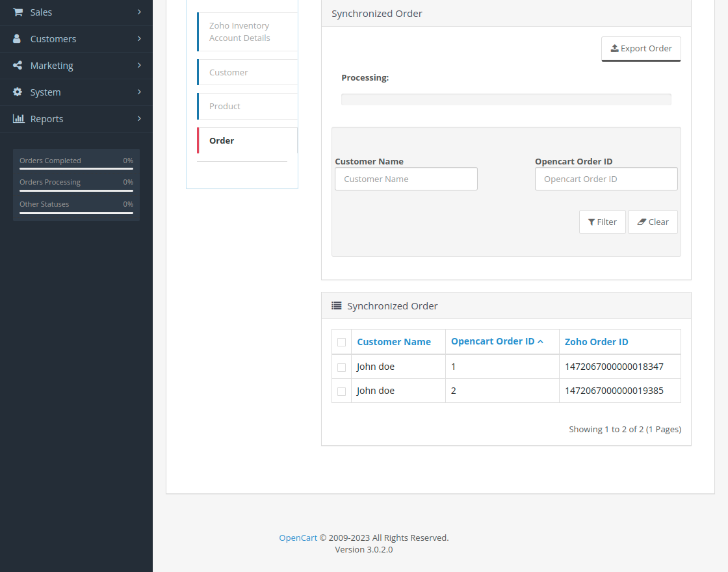728x572 pixels.
Task: Click the Orders Processing progress bar
Action: pyautogui.click(x=76, y=191)
